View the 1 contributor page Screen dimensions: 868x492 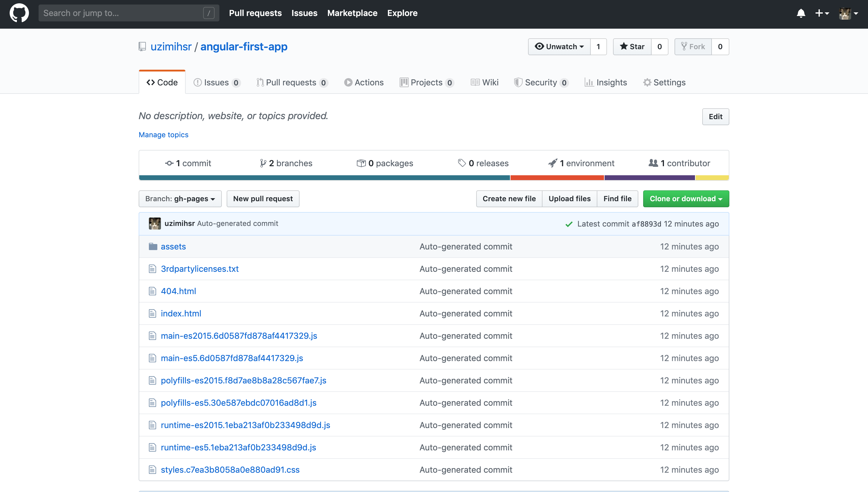click(x=679, y=163)
